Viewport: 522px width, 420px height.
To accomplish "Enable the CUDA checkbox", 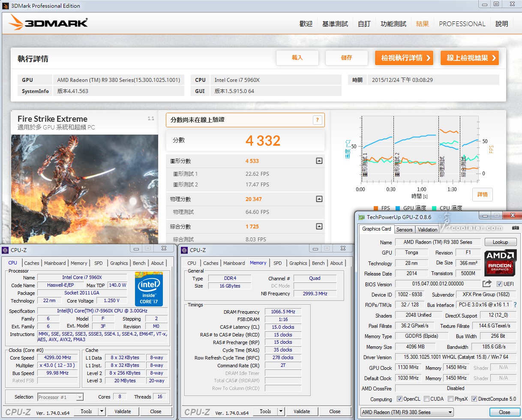I will click(426, 399).
